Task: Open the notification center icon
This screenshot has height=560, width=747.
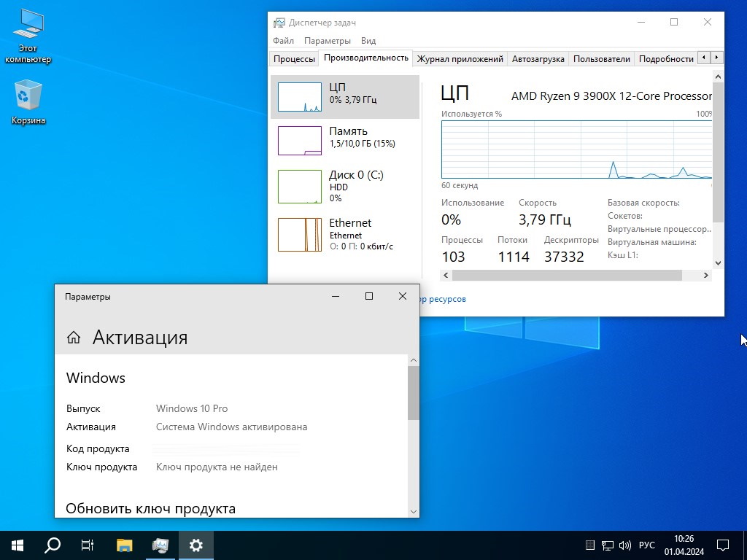Action: [x=722, y=545]
